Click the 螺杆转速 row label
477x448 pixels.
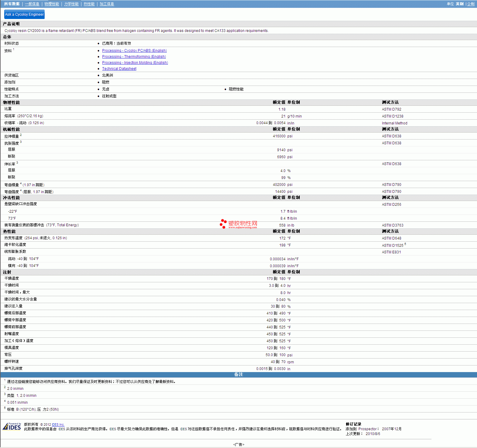point(11,362)
